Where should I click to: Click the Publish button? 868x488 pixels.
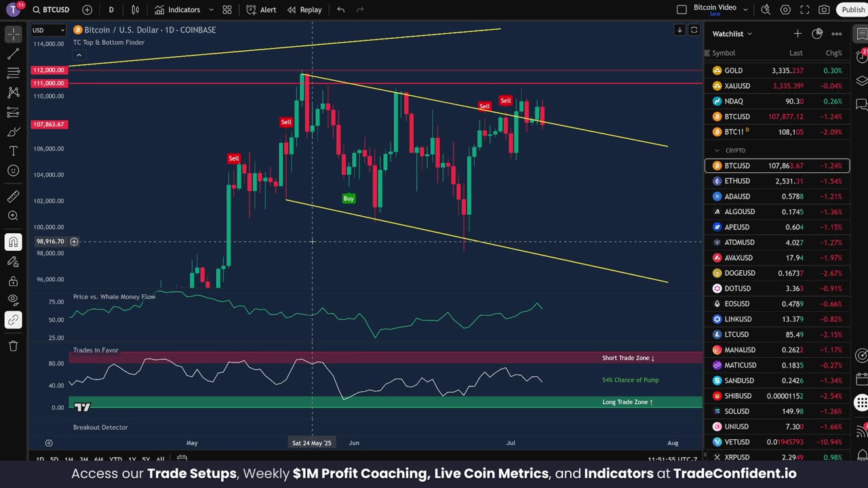852,9
